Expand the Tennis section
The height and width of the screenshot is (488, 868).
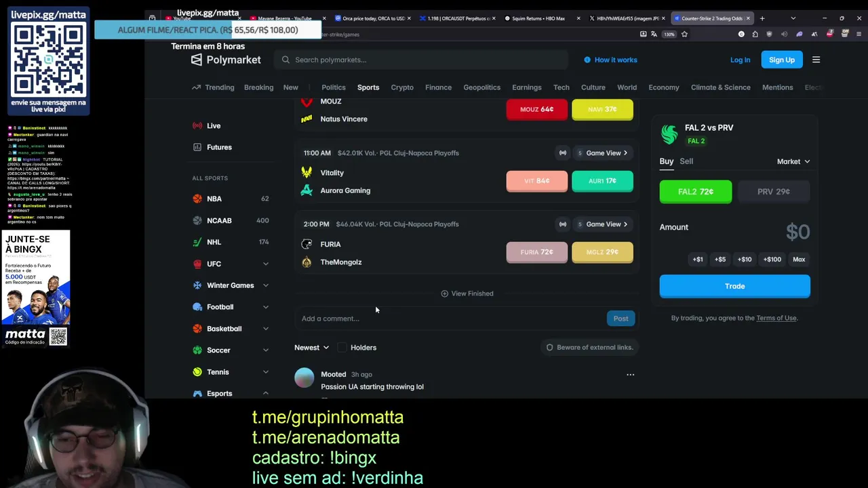click(x=265, y=372)
